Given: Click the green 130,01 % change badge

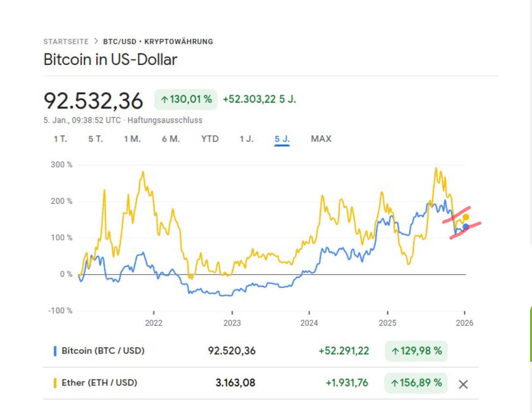Looking at the screenshot, I should tap(186, 99).
